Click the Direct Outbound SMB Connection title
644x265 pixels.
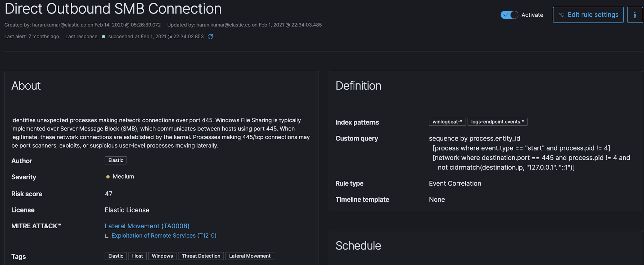click(x=113, y=9)
